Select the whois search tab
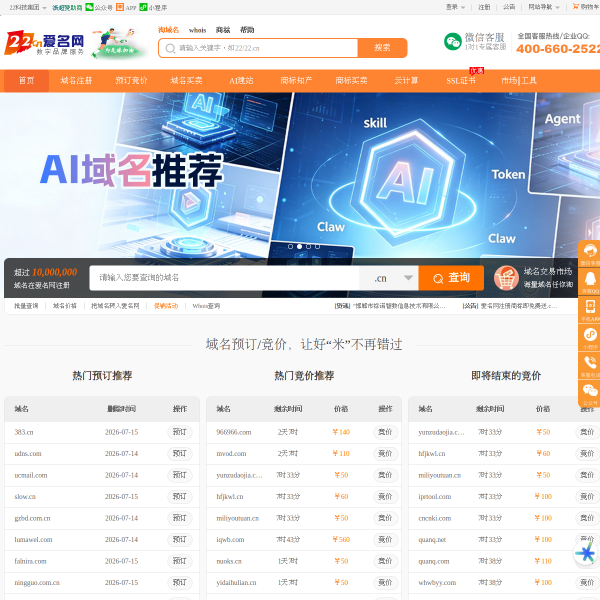This screenshot has height=600, width=600. 197,30
